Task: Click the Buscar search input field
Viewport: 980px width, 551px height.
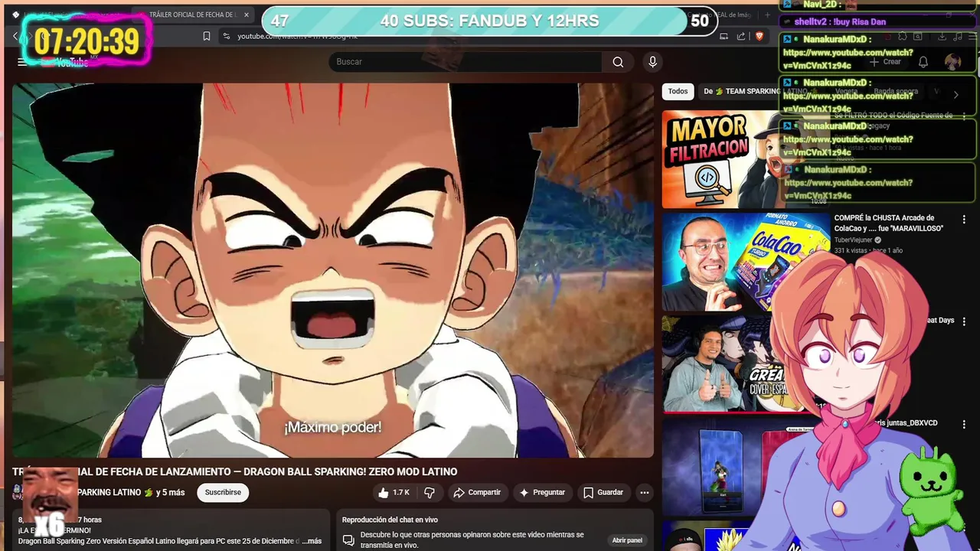Action: click(x=465, y=62)
